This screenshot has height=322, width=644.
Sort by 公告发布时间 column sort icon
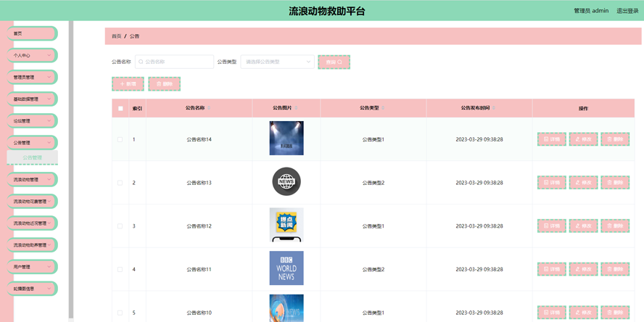click(494, 108)
